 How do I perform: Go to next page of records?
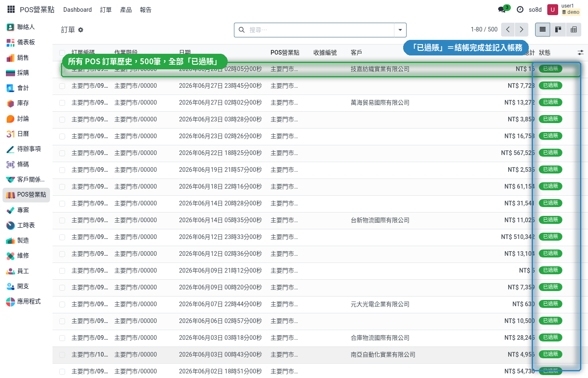pyautogui.click(x=521, y=29)
